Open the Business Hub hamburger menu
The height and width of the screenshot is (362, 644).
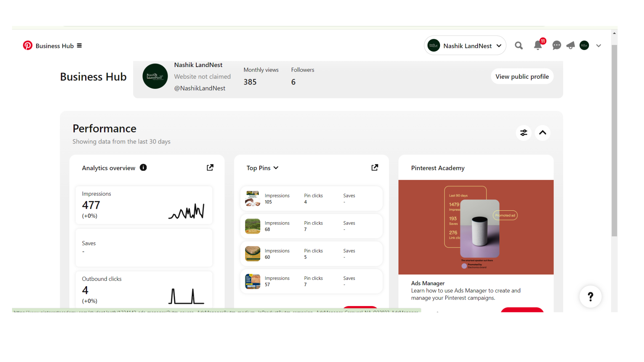point(79,46)
